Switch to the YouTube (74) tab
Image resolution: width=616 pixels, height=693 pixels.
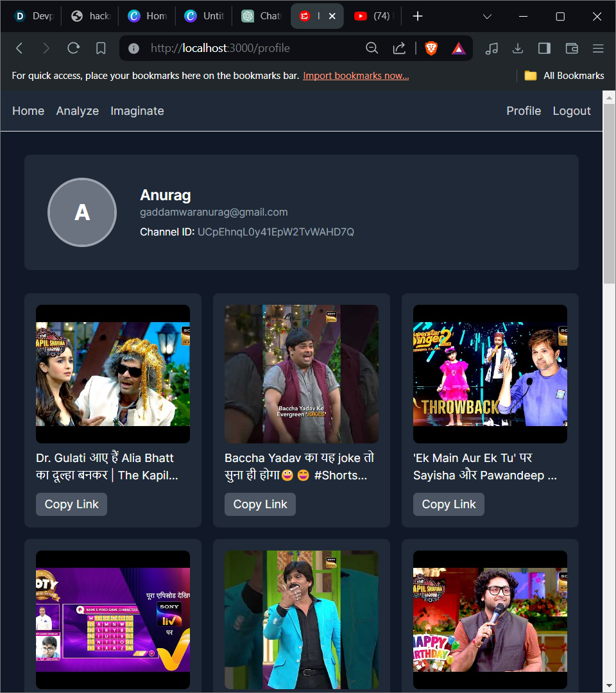374,16
